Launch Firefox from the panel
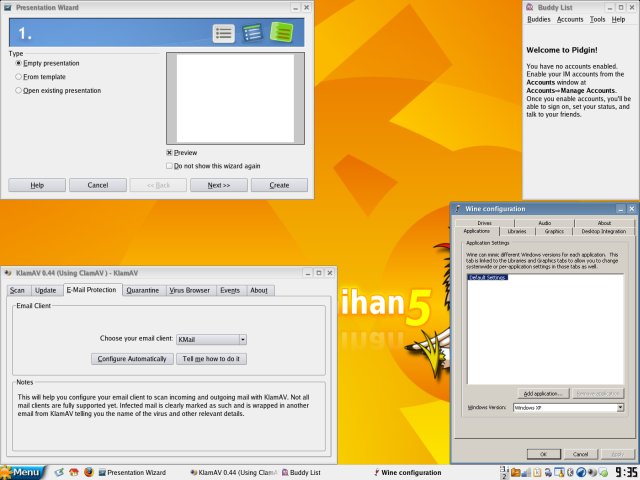Image resolution: width=640 pixels, height=480 pixels. pyautogui.click(x=89, y=472)
